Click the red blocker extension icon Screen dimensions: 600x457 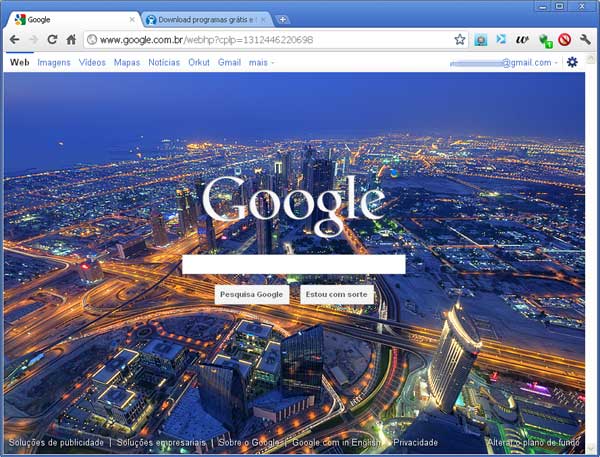[x=565, y=40]
